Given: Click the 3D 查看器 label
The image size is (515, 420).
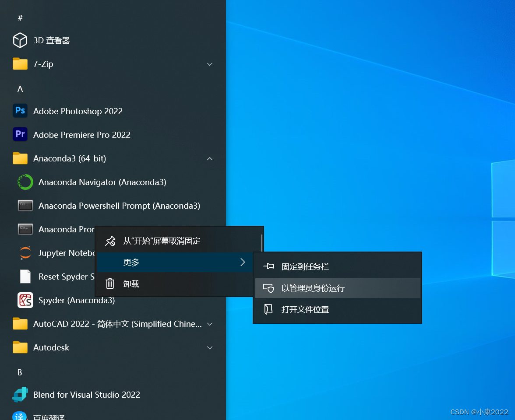Looking at the screenshot, I should click(52, 40).
